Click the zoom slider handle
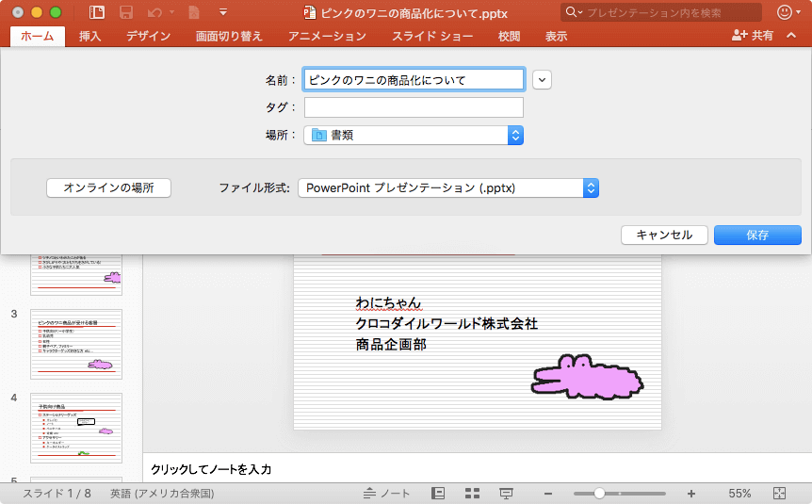Screen dimensions: 812x504 point(599,493)
